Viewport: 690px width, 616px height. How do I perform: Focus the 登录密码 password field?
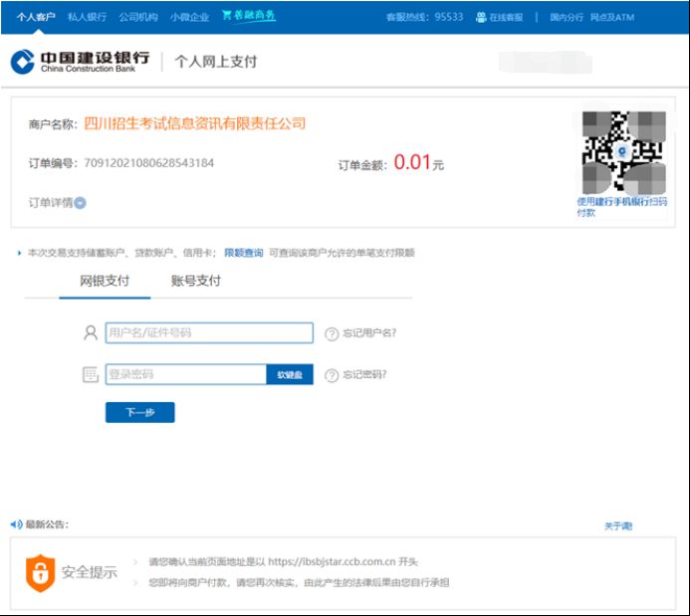click(186, 374)
